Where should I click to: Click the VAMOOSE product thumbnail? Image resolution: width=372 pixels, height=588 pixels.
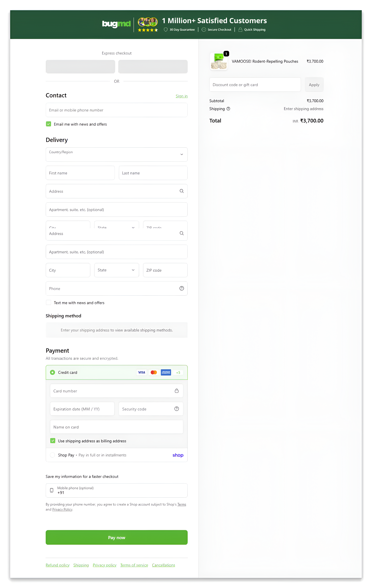(x=218, y=62)
